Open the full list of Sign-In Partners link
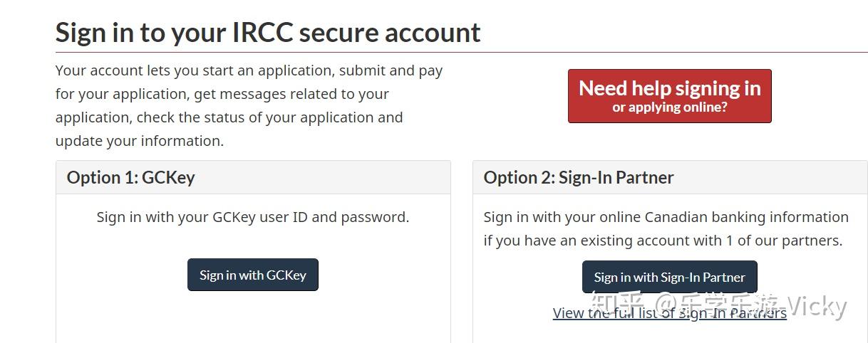This screenshot has width=868, height=343. [669, 313]
